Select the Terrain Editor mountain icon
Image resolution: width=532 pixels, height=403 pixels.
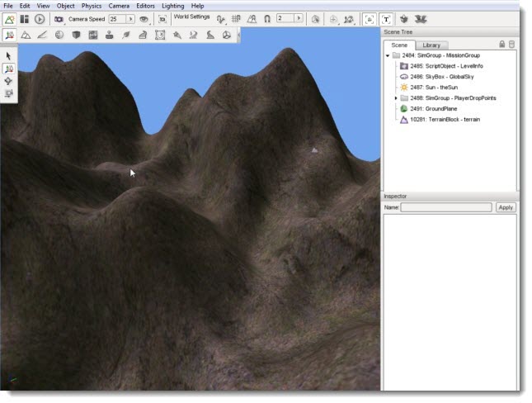(26, 35)
